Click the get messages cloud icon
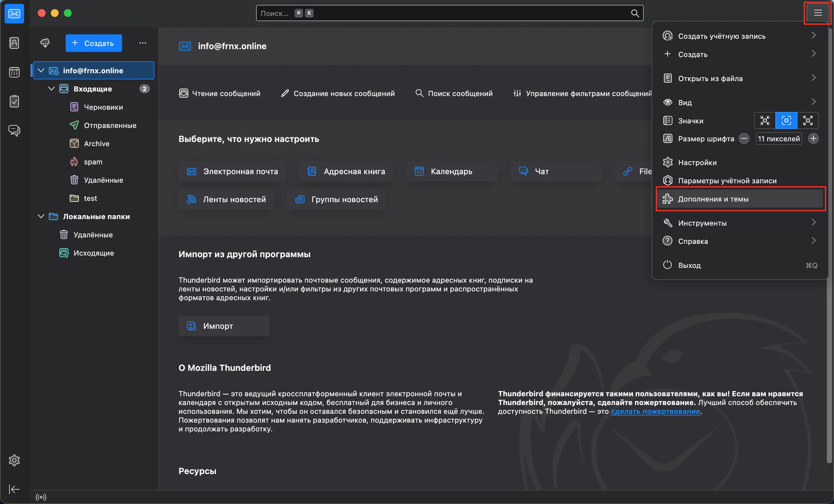Viewport: 834px width, 504px height. [45, 43]
